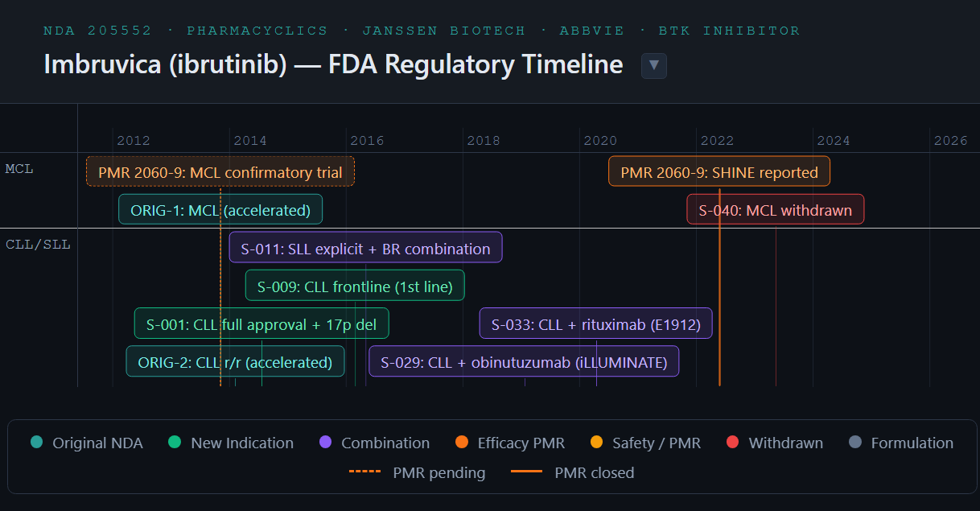Toggle the Efficacy PMR legend label

pyautogui.click(x=521, y=443)
